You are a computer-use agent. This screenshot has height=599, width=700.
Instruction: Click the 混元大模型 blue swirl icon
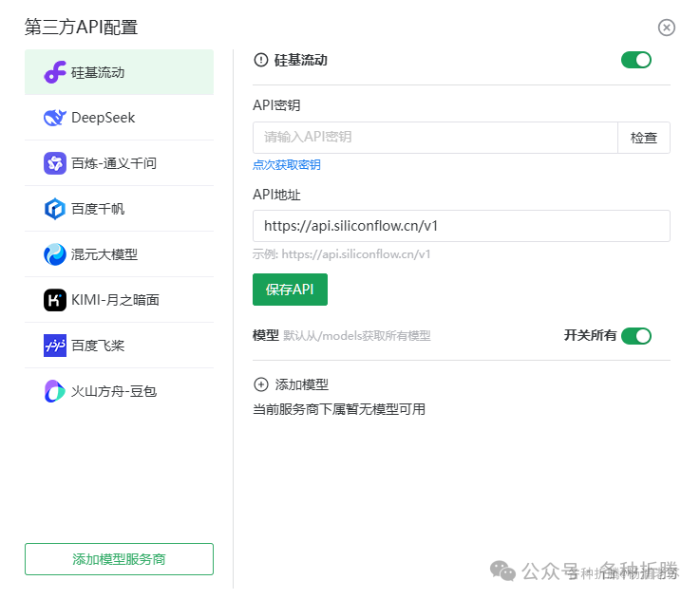55,254
